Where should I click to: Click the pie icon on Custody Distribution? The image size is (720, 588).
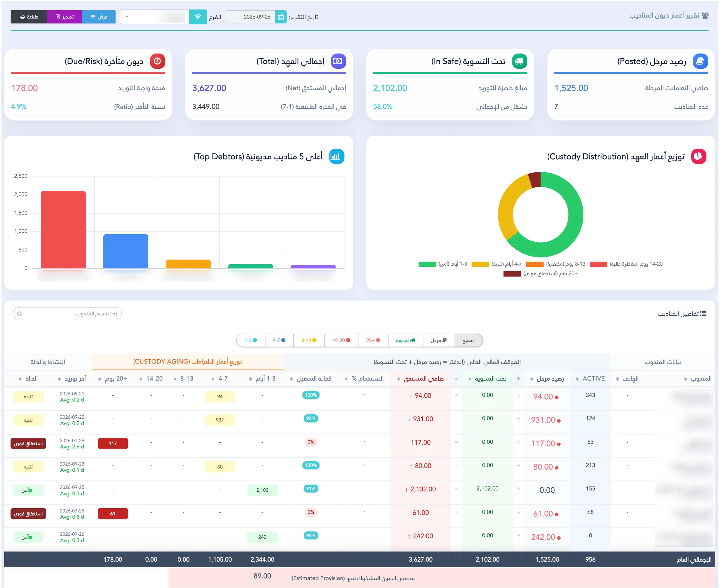point(698,157)
